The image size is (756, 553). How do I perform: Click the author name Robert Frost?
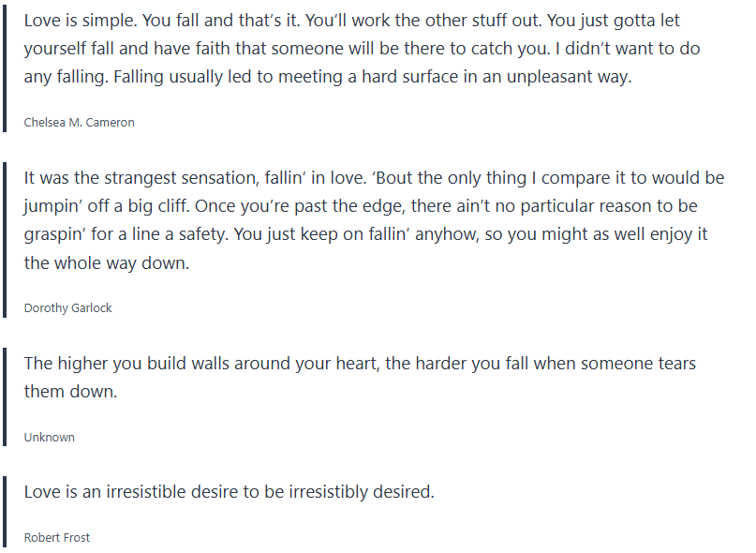56,537
